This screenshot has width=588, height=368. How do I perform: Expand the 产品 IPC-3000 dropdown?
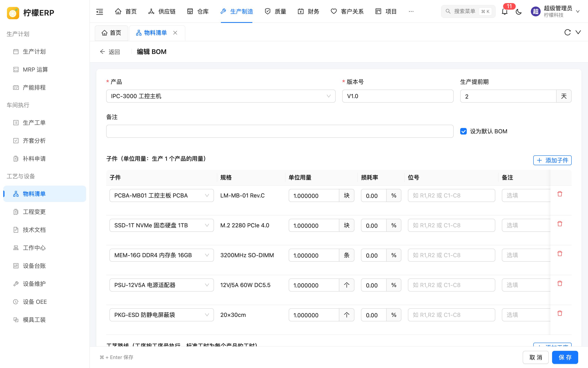coord(221,96)
